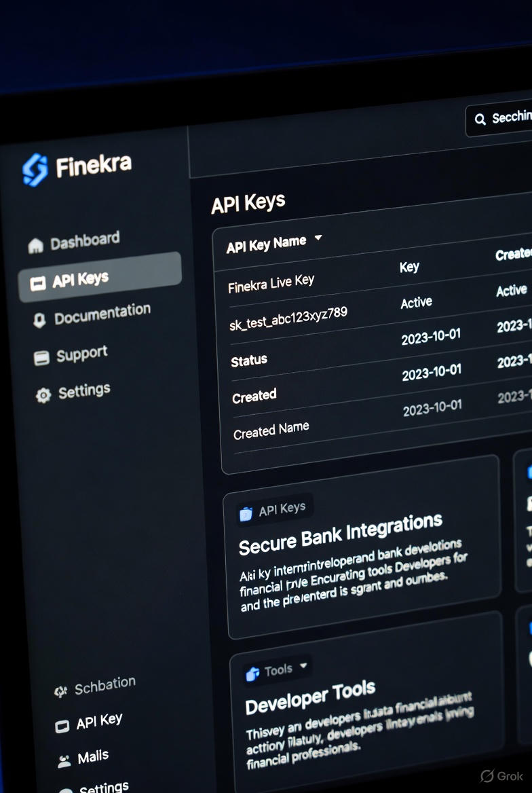Viewport: 532px width, 793px height.
Task: Click the search magnifier icon
Action: point(480,119)
